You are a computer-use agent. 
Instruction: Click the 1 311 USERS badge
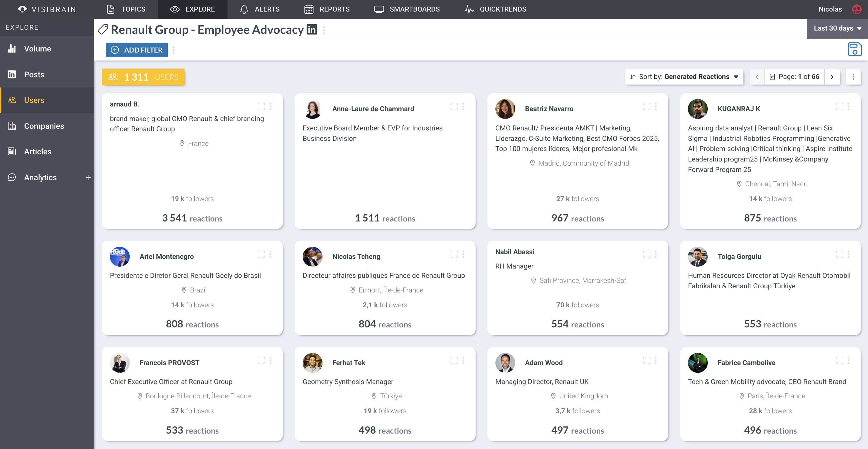[x=143, y=77]
